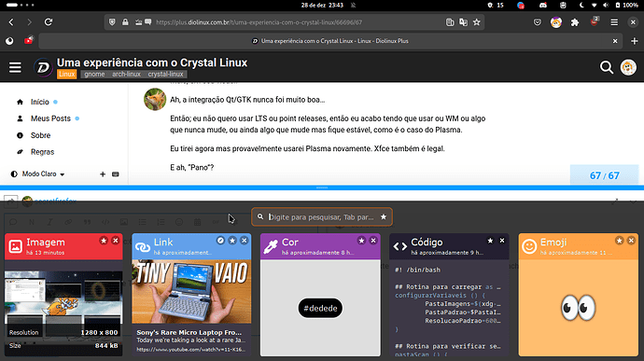Open the GNOME clock and calendar
This screenshot has width=644, height=361.
pyautogui.click(x=322, y=6)
